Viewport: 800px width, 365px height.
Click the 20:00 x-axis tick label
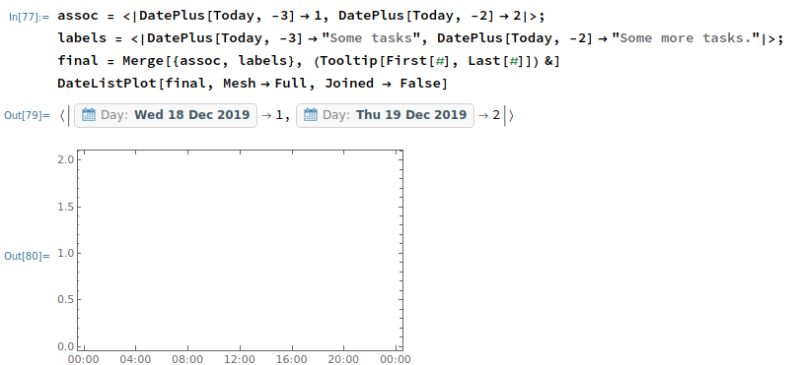343,359
